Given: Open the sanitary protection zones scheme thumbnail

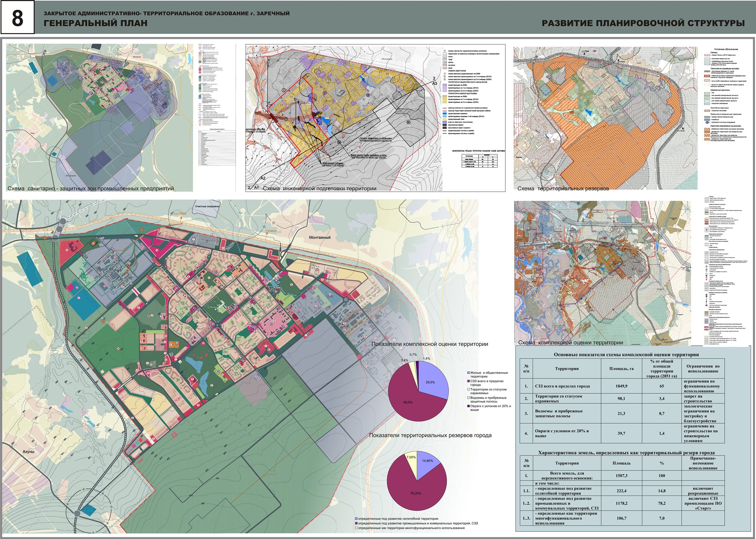Looking at the screenshot, I should click(99, 118).
